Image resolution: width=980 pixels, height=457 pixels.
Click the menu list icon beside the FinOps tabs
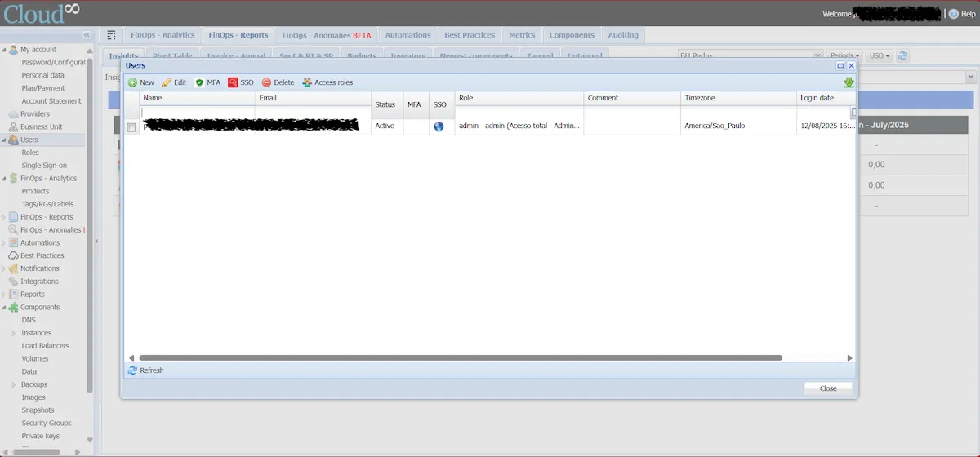point(112,35)
